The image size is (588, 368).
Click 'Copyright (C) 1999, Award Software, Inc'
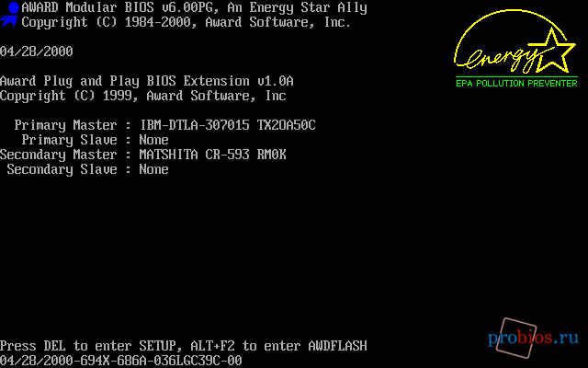point(143,96)
